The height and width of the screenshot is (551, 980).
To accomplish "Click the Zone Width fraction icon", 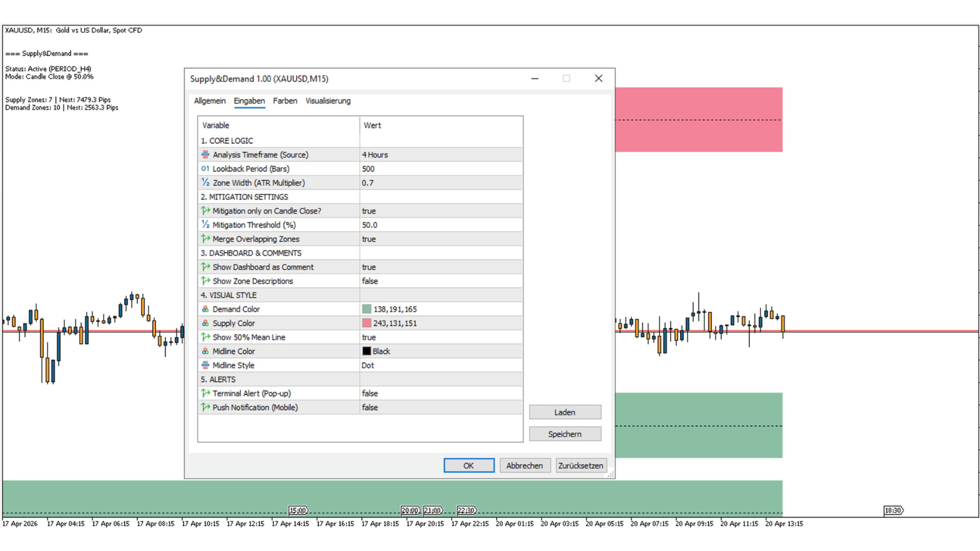I will point(205,183).
